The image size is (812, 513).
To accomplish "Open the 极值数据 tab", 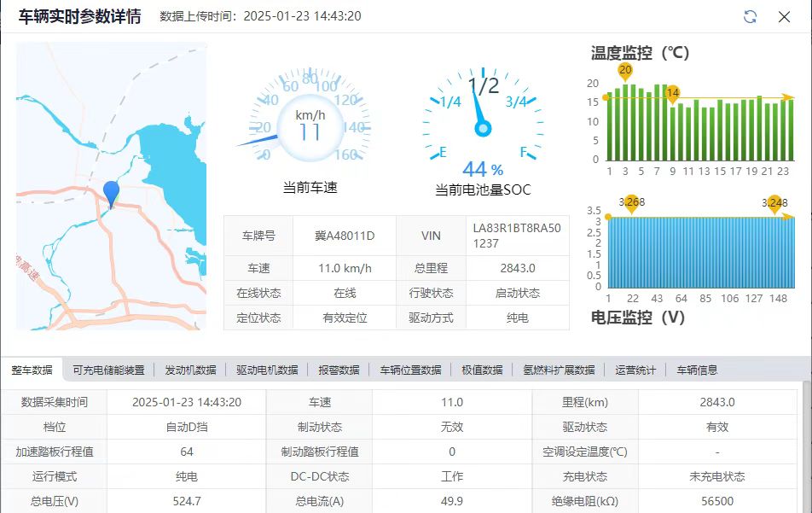I will pos(482,370).
